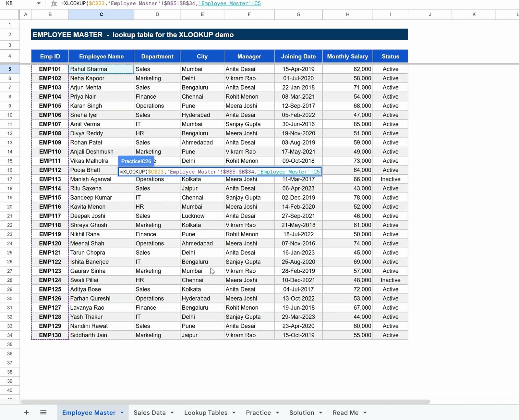Click the Inactive status for EMP124
Viewport: 519px width, 420px height.
tap(390, 280)
